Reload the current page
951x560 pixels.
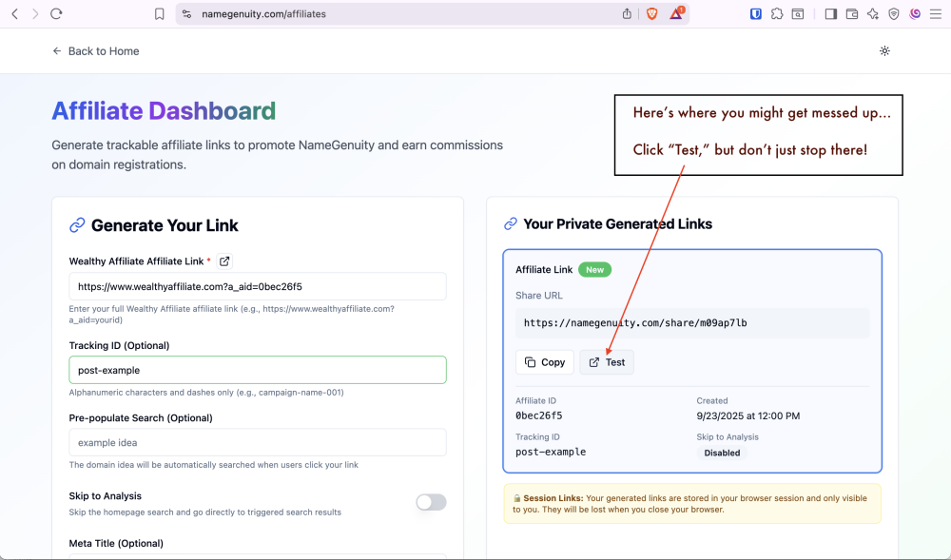(x=56, y=14)
